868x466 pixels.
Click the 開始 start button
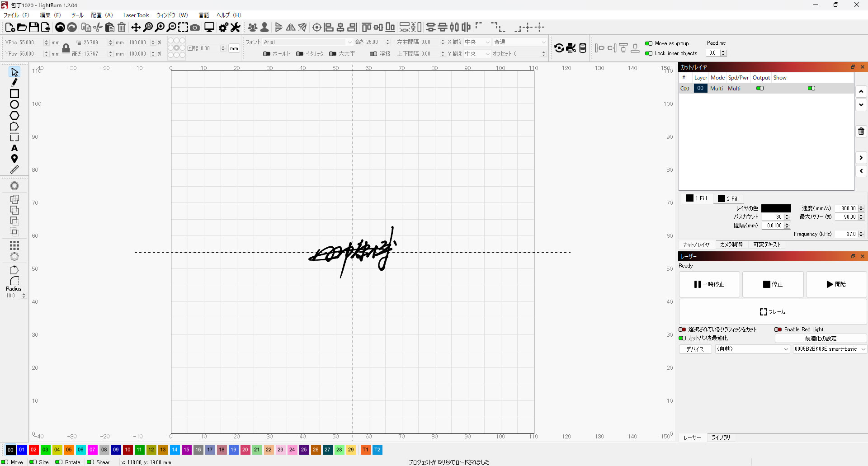pos(836,284)
